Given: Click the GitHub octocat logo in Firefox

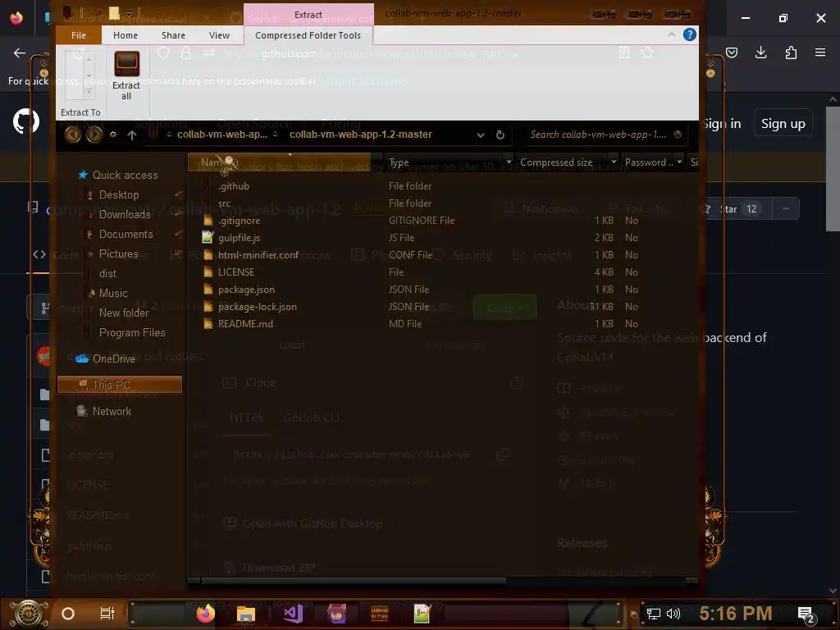Looking at the screenshot, I should click(25, 122).
